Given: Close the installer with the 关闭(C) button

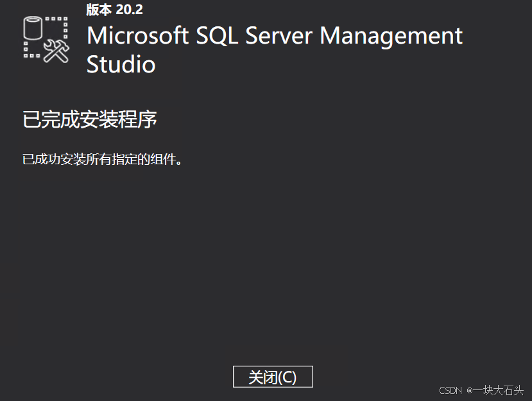Looking at the screenshot, I should point(273,377).
